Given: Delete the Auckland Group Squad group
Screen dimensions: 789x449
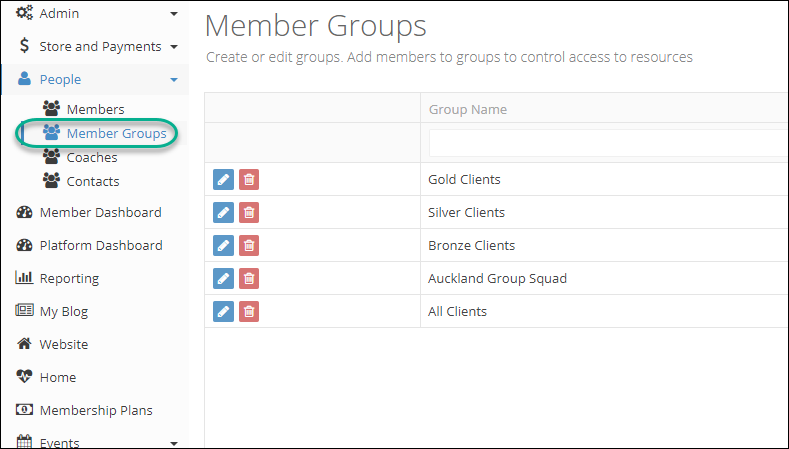Looking at the screenshot, I should click(x=249, y=278).
